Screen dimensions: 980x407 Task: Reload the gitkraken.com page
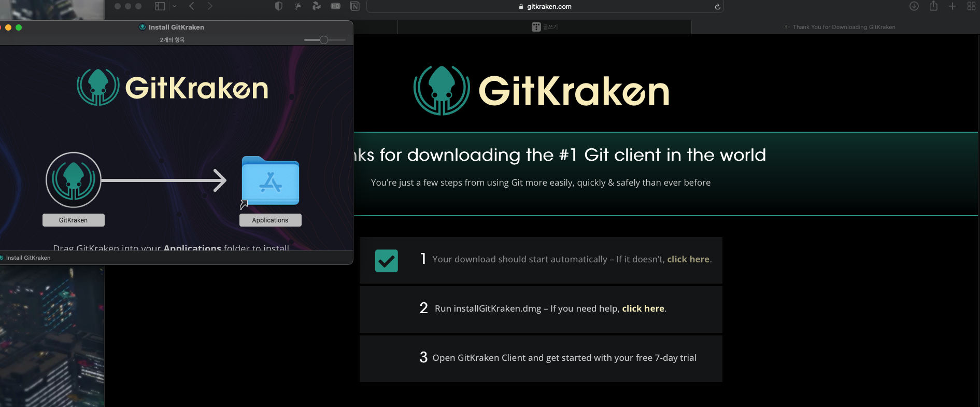pyautogui.click(x=717, y=7)
